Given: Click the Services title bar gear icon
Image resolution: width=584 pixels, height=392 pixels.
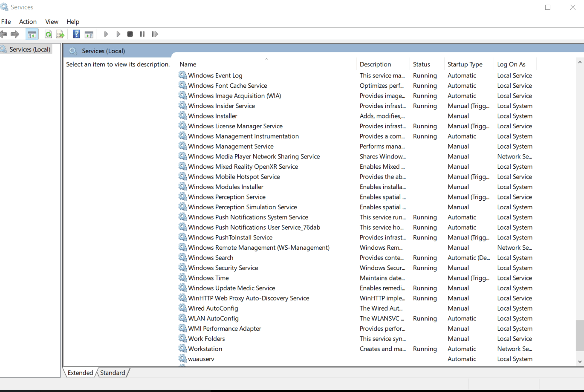Looking at the screenshot, I should click(4, 7).
